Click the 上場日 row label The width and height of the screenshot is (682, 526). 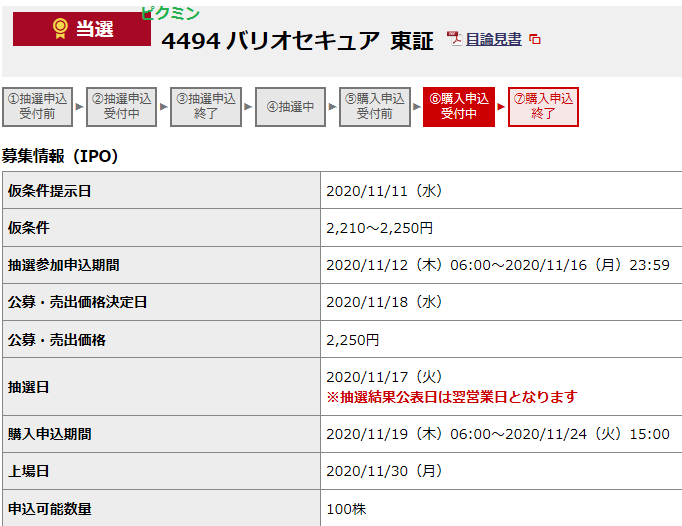click(x=29, y=471)
